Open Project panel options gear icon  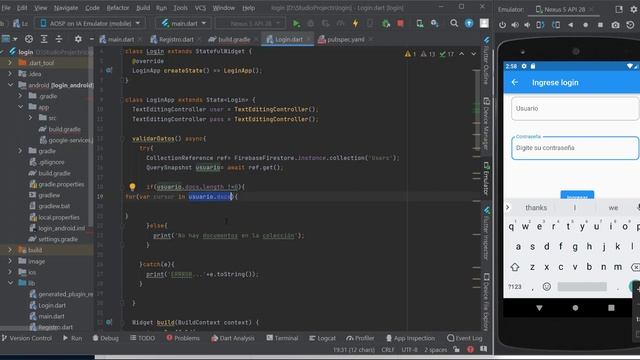(78, 39)
